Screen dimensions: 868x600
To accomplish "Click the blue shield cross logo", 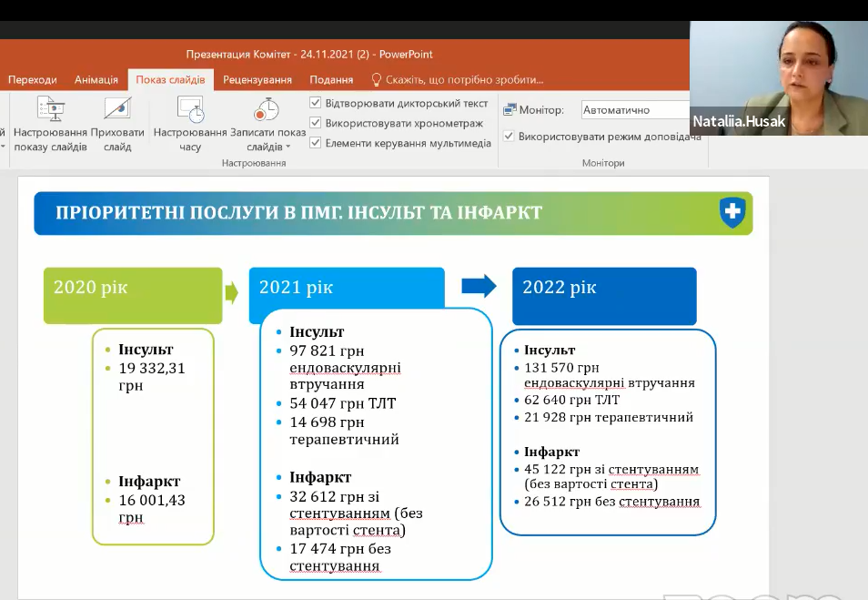I will point(732,213).
